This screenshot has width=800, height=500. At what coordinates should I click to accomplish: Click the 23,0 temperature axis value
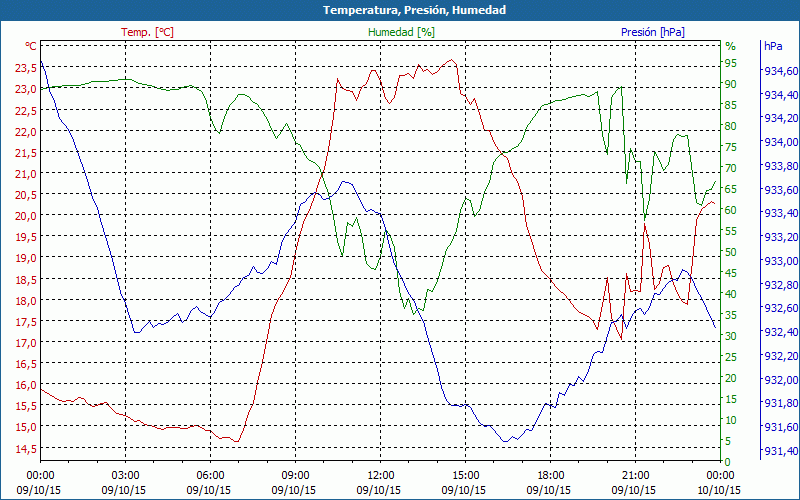point(26,89)
